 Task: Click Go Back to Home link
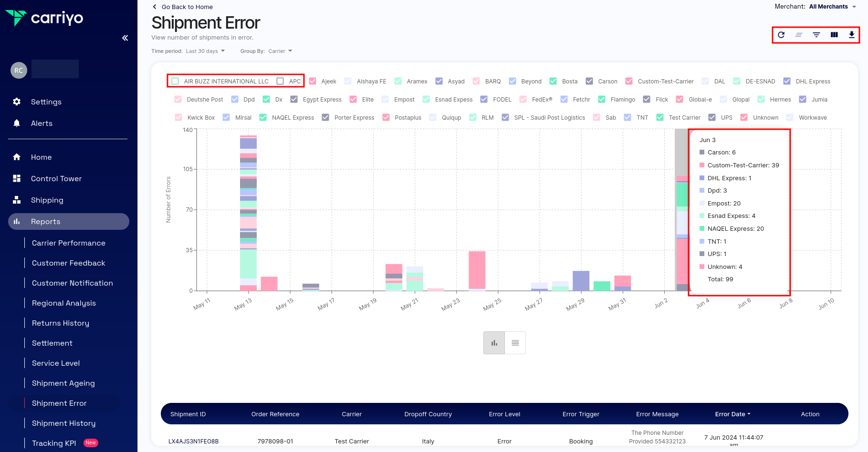point(187,7)
